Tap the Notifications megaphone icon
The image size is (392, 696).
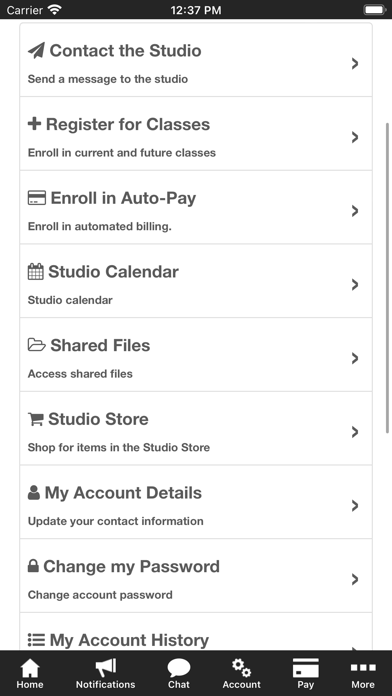click(x=106, y=668)
